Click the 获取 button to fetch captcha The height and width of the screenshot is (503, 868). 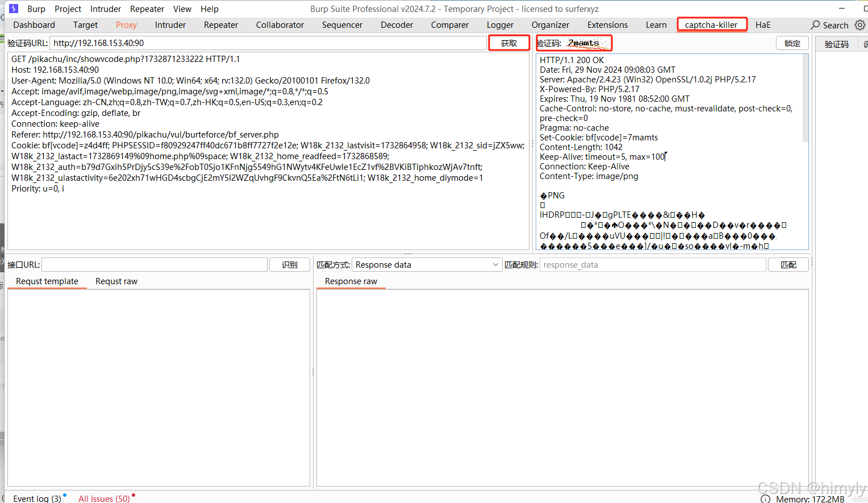tap(509, 43)
